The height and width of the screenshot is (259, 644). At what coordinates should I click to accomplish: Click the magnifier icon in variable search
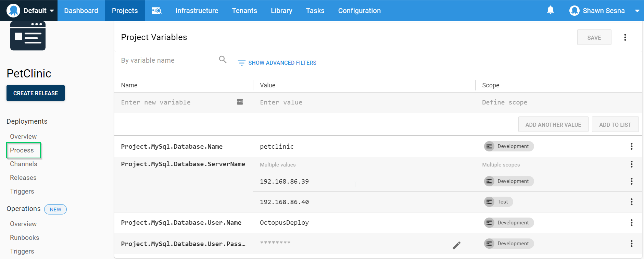(223, 60)
